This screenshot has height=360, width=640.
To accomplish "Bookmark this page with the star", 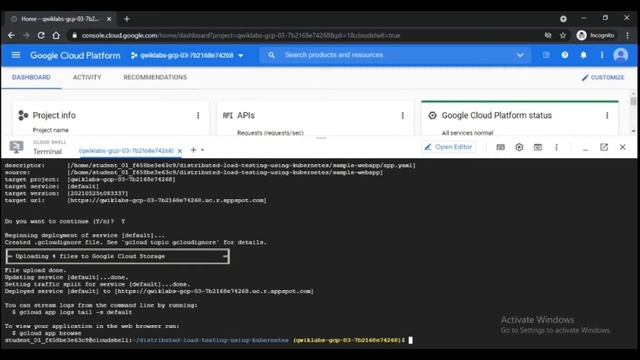I will (563, 36).
